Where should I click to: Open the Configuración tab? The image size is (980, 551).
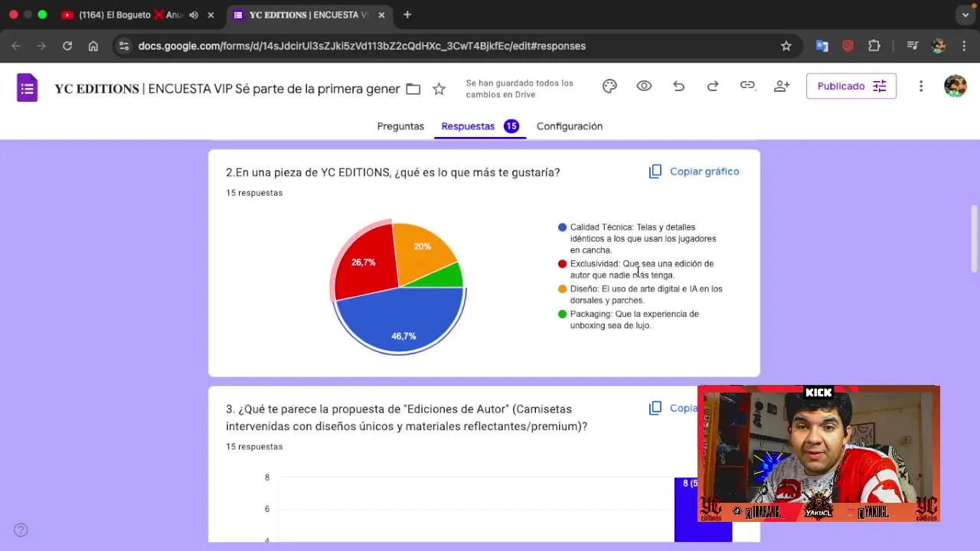click(570, 126)
